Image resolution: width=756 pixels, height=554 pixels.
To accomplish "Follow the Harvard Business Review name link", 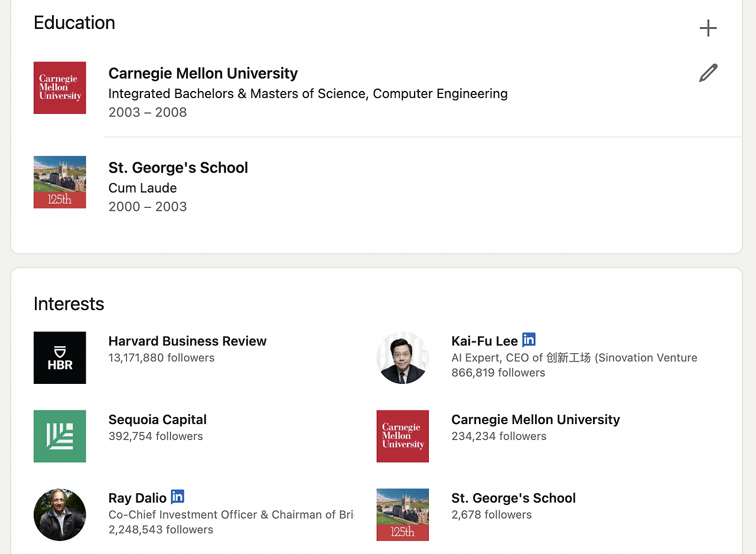I will (x=187, y=341).
